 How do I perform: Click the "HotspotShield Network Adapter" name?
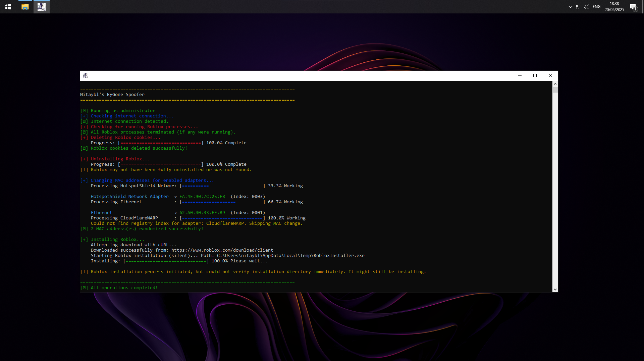point(130,197)
